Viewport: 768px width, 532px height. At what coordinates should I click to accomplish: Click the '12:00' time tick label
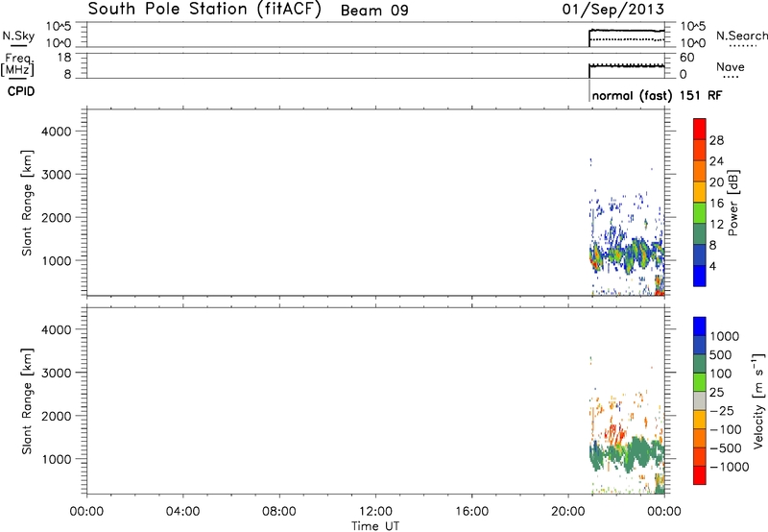375,512
